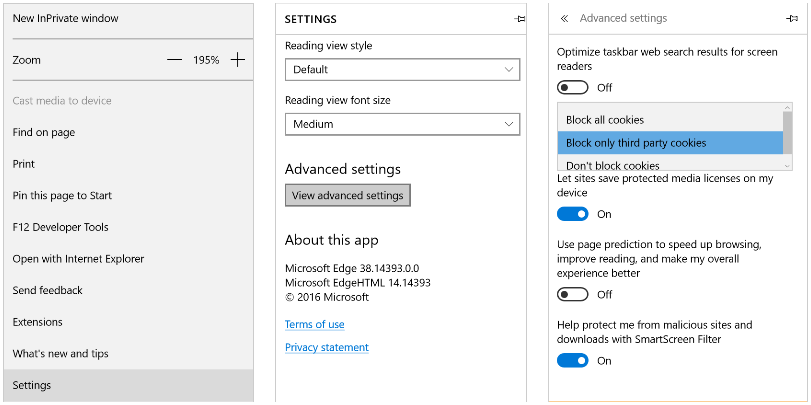Viewport: 811px width, 405px height.
Task: Open F12 Developer Tools
Action: coord(61,227)
